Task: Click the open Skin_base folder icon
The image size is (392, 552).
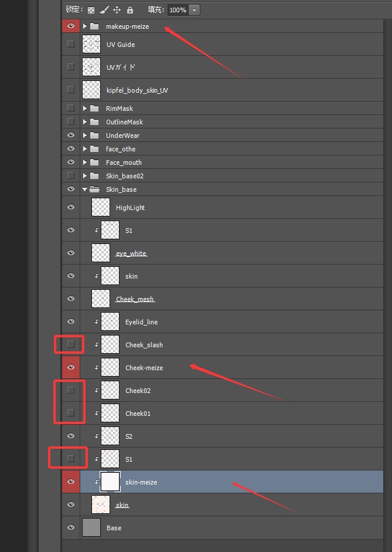Action: (94, 189)
